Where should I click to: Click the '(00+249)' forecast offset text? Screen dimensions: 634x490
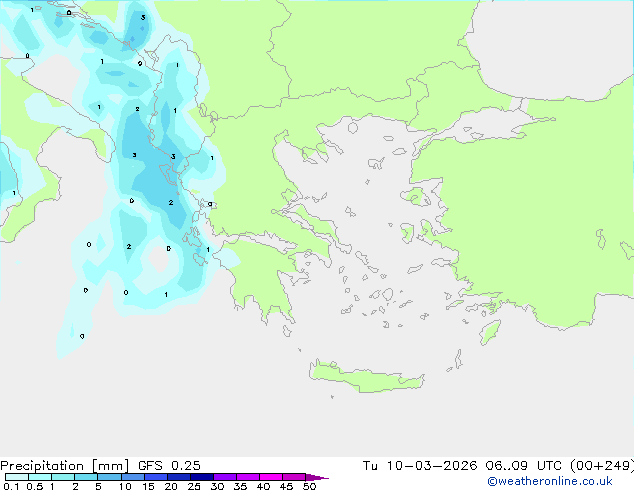(602, 466)
